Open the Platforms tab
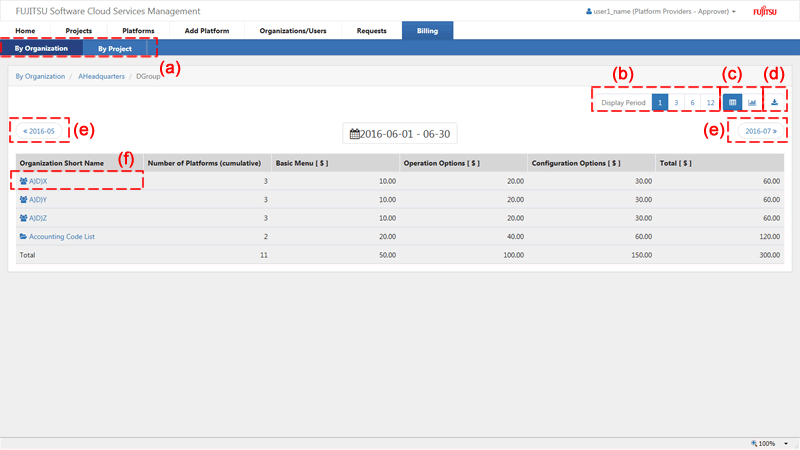This screenshot has width=800, height=450. tap(138, 31)
